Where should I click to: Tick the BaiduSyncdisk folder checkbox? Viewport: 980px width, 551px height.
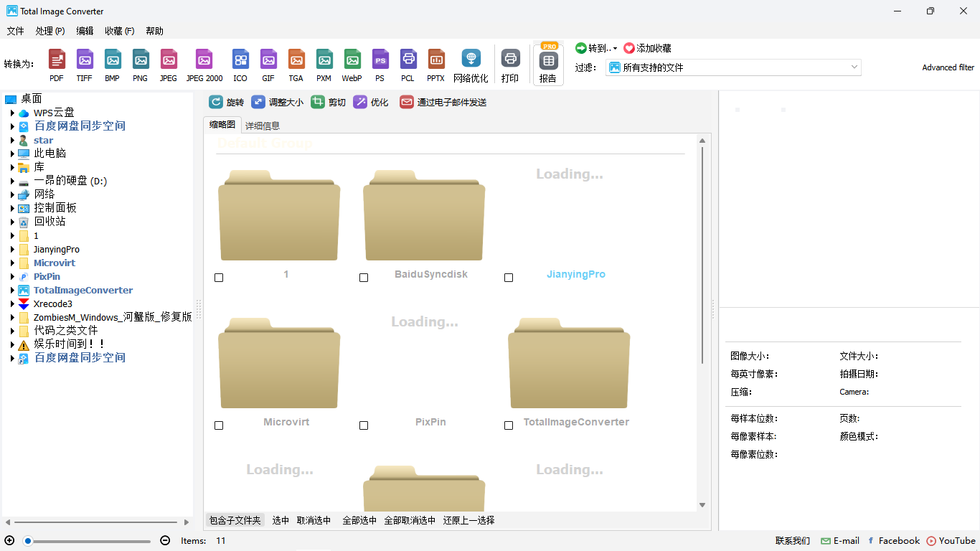[x=364, y=278]
